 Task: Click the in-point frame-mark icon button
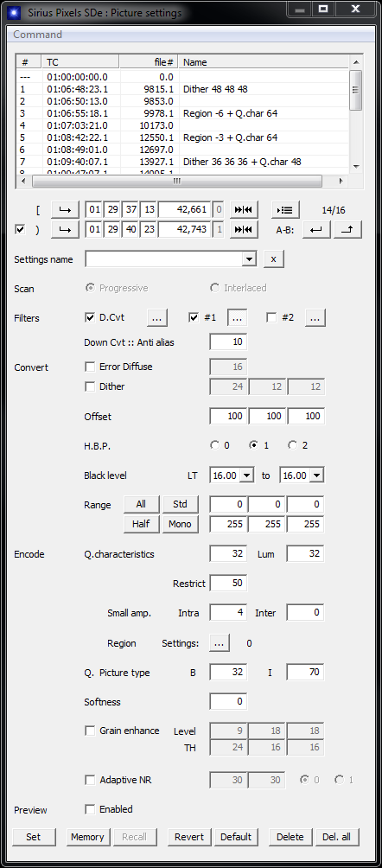244,210
